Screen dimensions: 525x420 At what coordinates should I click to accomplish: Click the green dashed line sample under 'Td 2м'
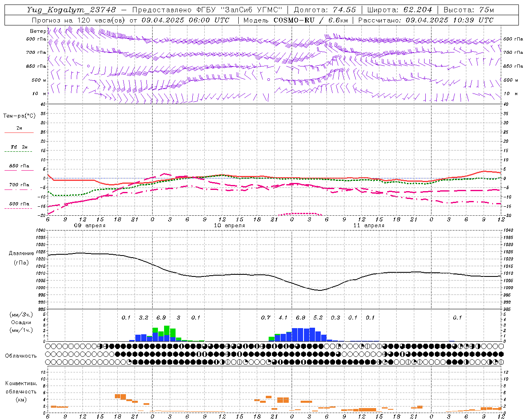(18, 152)
